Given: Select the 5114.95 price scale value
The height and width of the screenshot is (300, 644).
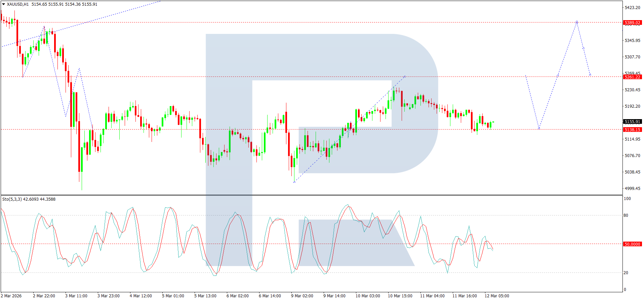Looking at the screenshot, I should pos(632,139).
